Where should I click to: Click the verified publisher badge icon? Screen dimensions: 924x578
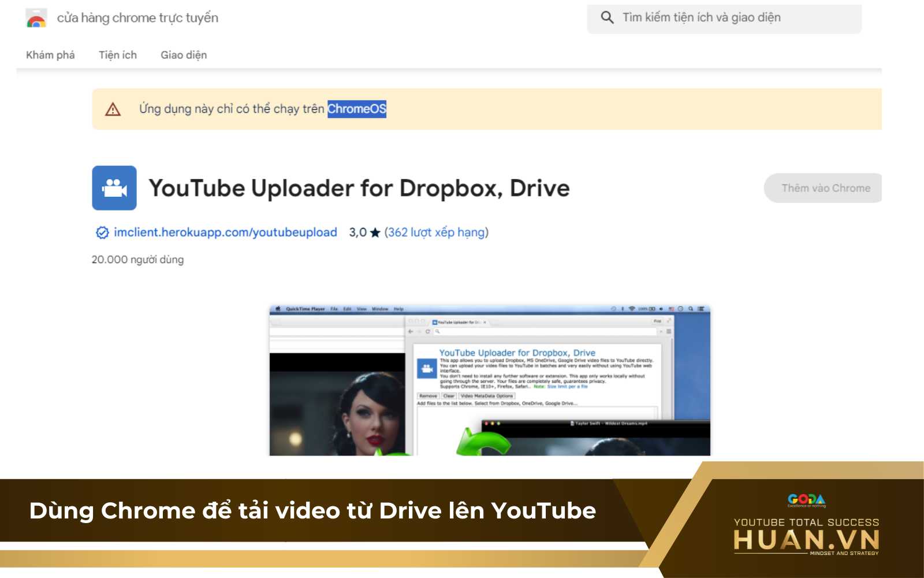[x=102, y=232]
